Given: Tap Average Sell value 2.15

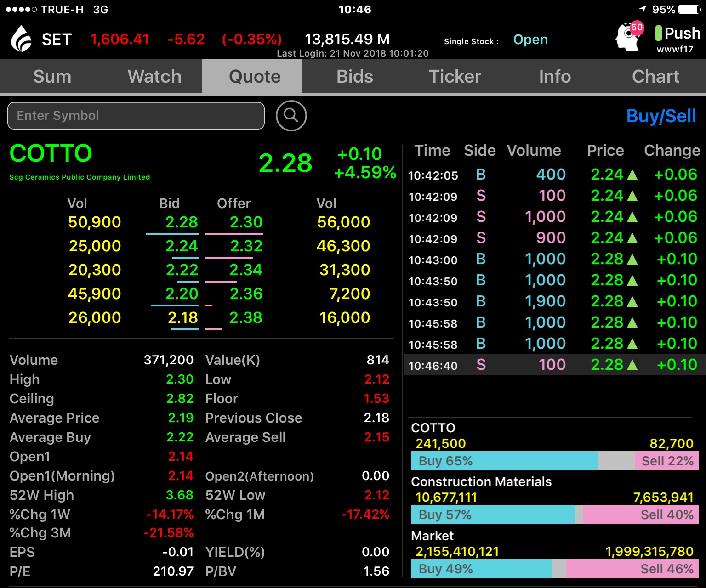Looking at the screenshot, I should coord(376,437).
